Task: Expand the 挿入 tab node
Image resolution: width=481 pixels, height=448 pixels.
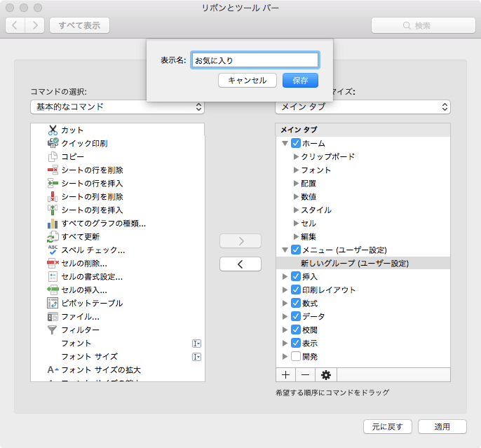Action: [x=285, y=277]
